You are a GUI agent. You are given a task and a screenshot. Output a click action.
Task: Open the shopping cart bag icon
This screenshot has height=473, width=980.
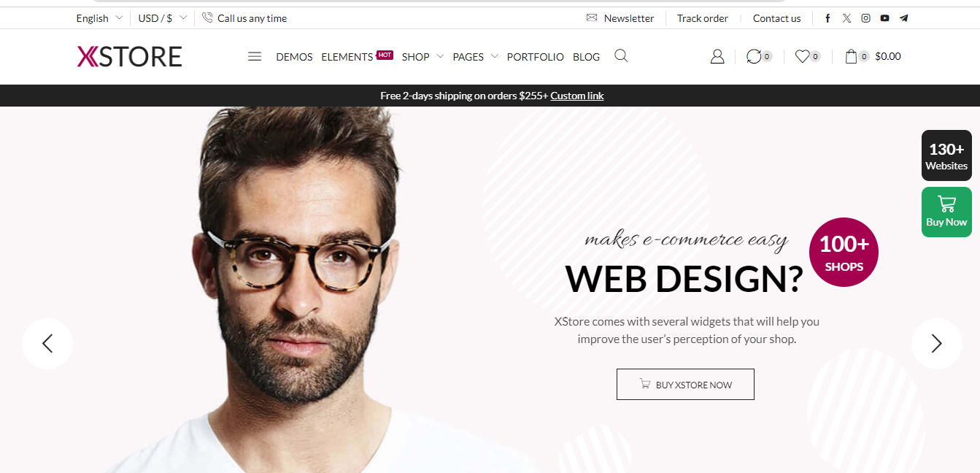(x=851, y=56)
